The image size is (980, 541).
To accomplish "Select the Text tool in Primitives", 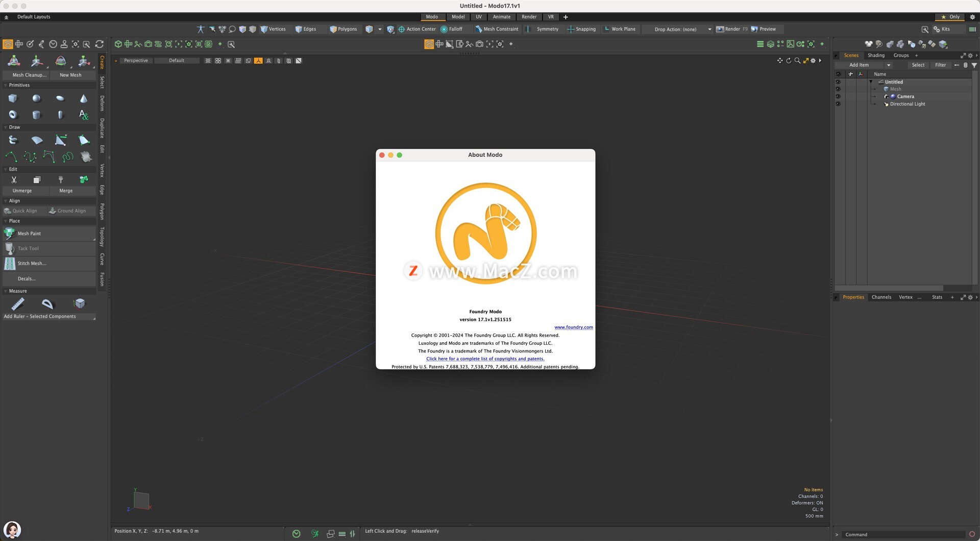I will (84, 114).
